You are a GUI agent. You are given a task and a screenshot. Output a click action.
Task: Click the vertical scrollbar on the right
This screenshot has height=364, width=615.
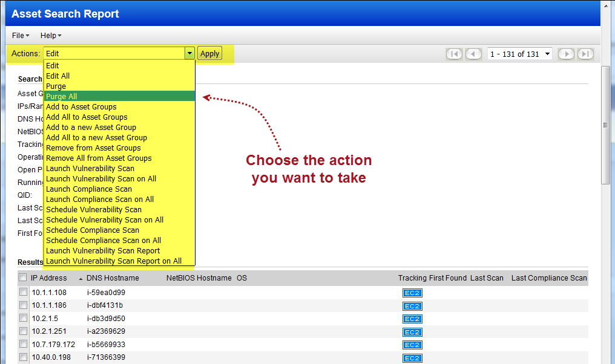(604, 124)
